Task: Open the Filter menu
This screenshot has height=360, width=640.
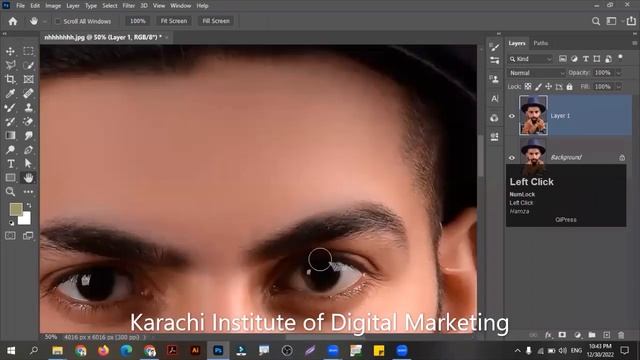Action: (x=129, y=6)
